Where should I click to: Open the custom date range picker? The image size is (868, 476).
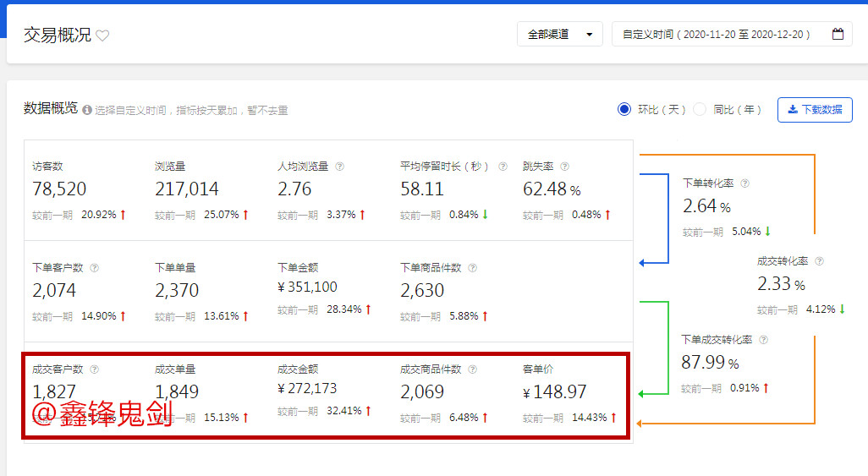coord(716,35)
